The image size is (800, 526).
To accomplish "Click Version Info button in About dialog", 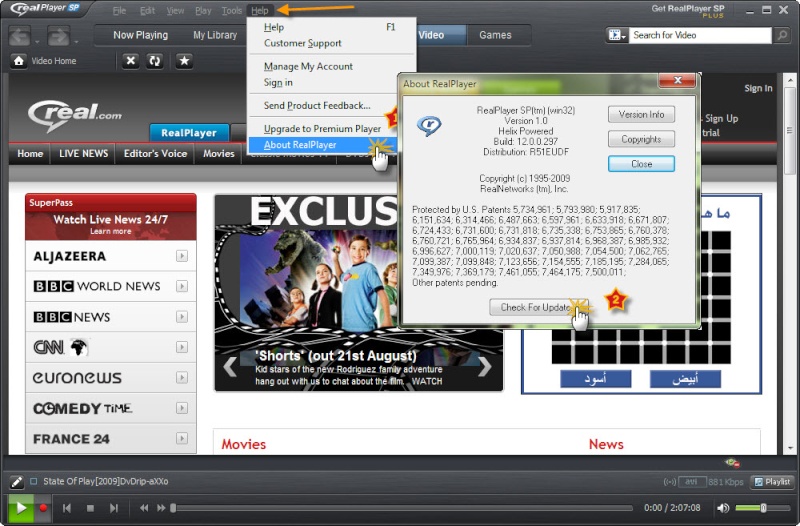I will click(641, 114).
